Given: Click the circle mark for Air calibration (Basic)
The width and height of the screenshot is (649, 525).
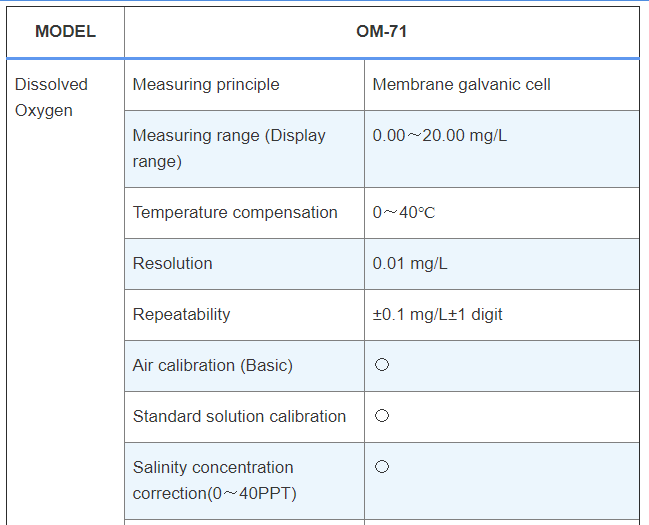Looking at the screenshot, I should click(381, 365).
